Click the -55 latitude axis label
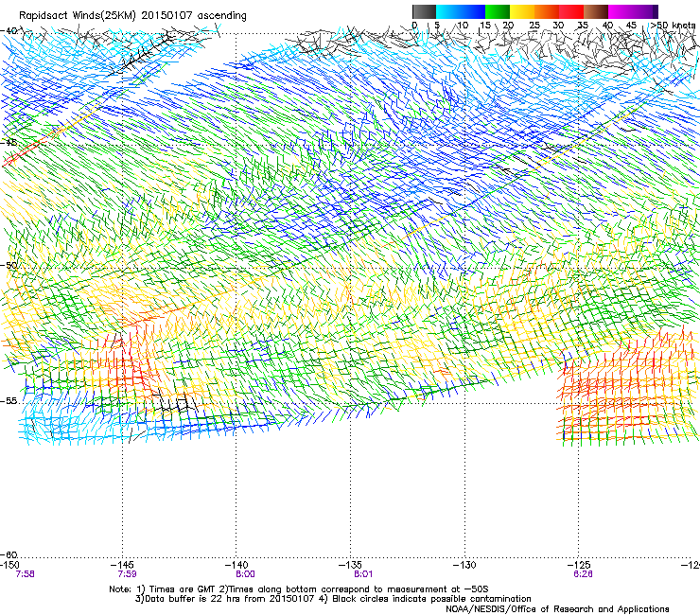The image size is (700, 615). click(9, 400)
